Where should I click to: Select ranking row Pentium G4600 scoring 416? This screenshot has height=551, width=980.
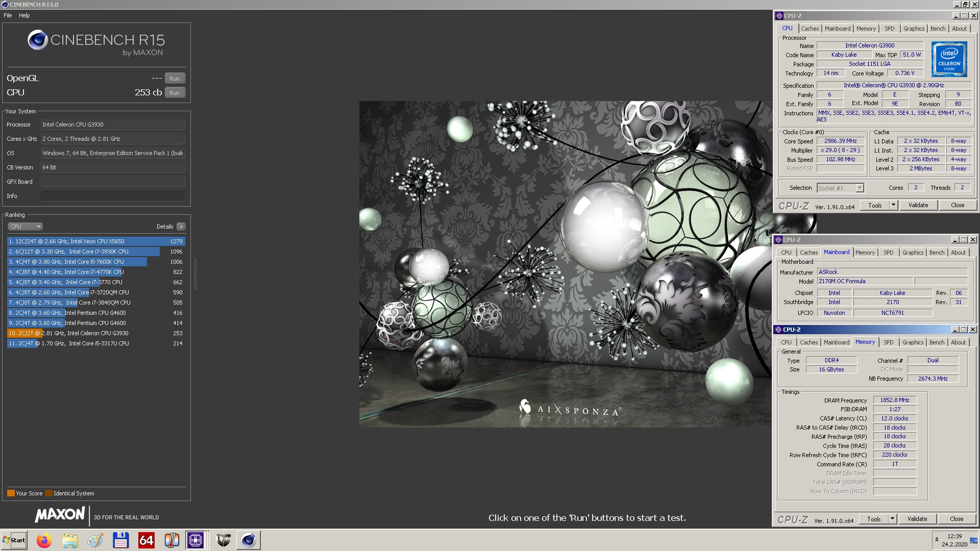click(96, 313)
